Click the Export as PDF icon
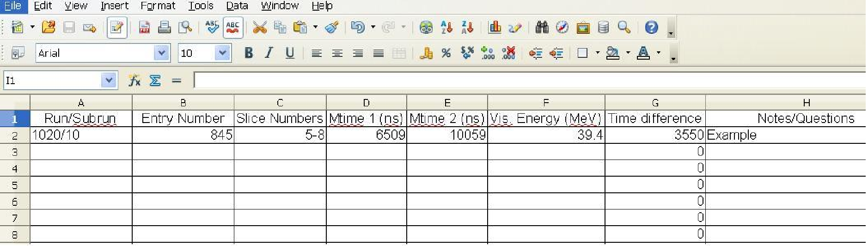868x246 pixels. click(144, 28)
